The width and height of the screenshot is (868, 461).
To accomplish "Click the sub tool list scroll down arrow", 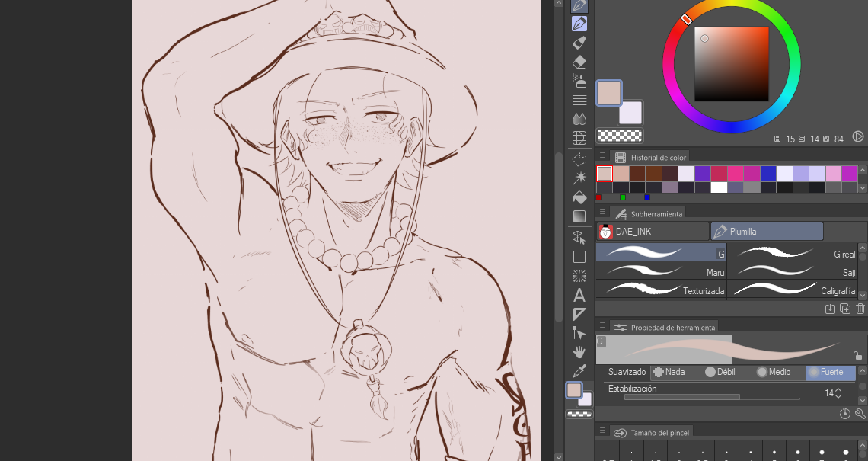I will click(x=863, y=296).
